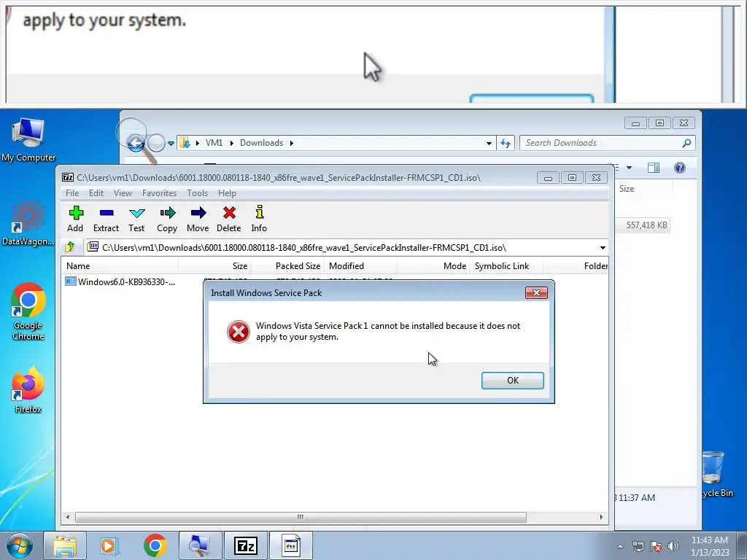Open the Tools menu in 7-Zip
This screenshot has width=747, height=560.
point(197,192)
